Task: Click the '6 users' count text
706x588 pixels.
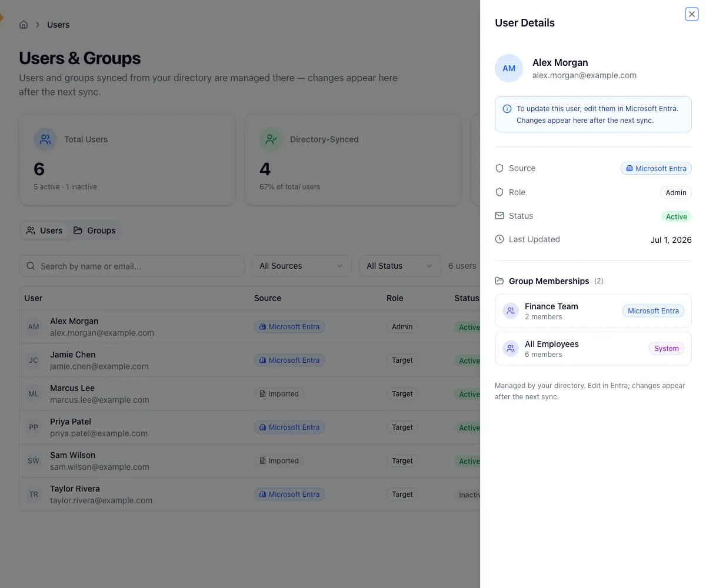Action: click(x=462, y=266)
